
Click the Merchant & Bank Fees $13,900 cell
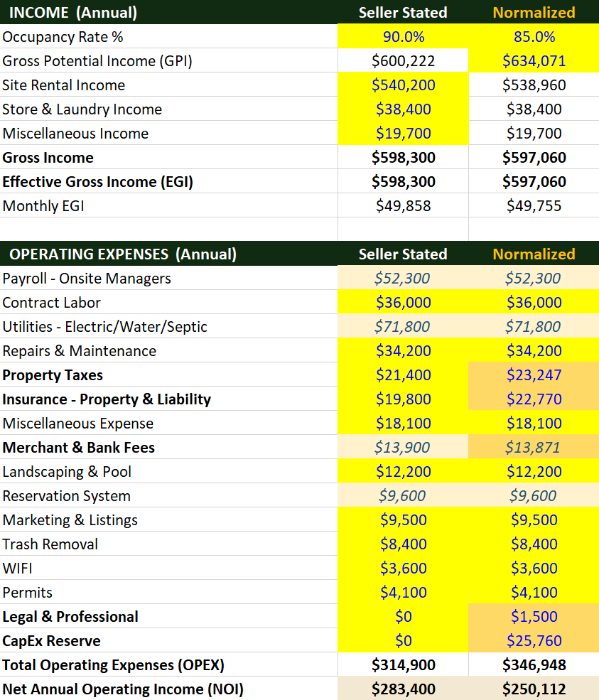403,447
